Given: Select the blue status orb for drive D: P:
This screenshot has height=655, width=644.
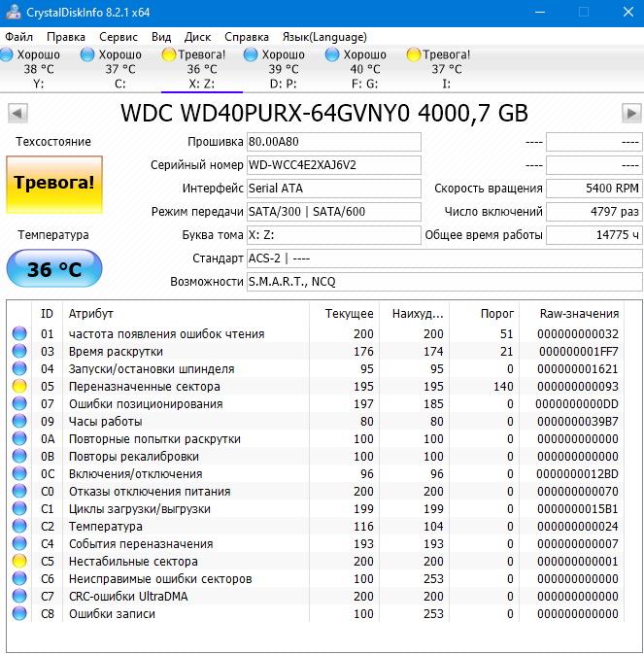Looking at the screenshot, I should point(251,54).
